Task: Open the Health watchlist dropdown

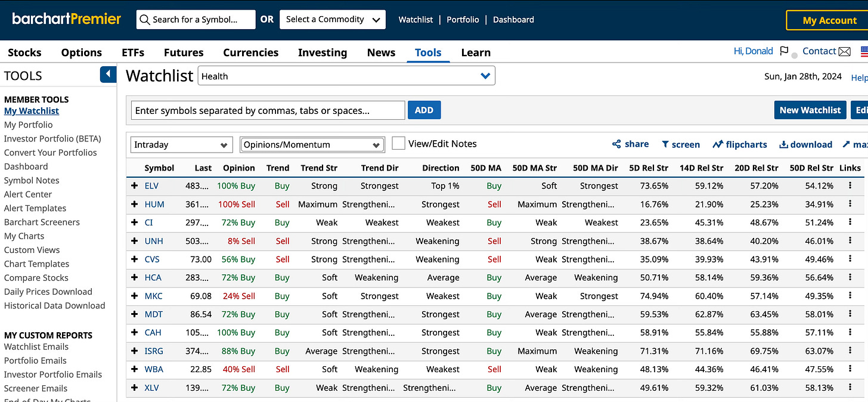Action: 346,76
